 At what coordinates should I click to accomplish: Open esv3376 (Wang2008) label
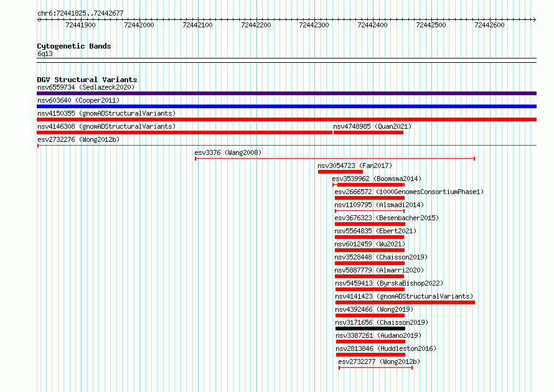(228, 152)
